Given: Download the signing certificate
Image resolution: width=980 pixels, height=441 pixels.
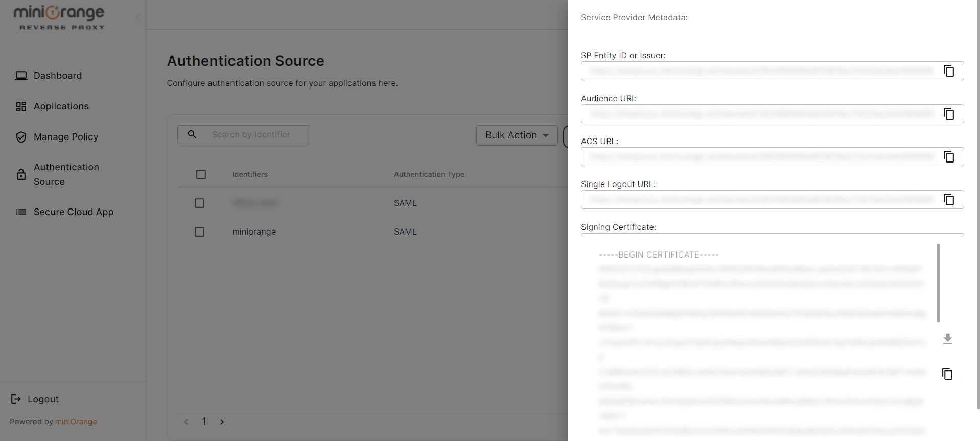Looking at the screenshot, I should click(947, 339).
